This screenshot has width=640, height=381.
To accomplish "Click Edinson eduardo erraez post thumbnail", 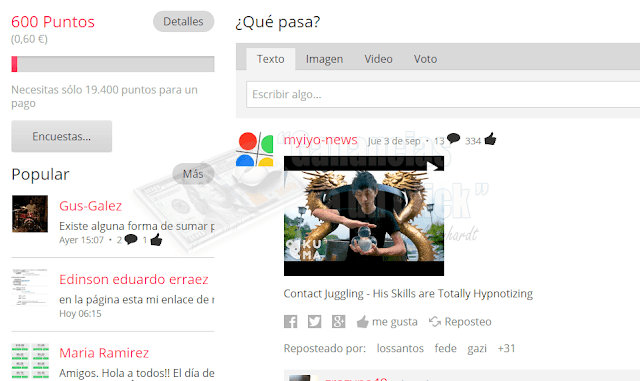I will pyautogui.click(x=30, y=287).
